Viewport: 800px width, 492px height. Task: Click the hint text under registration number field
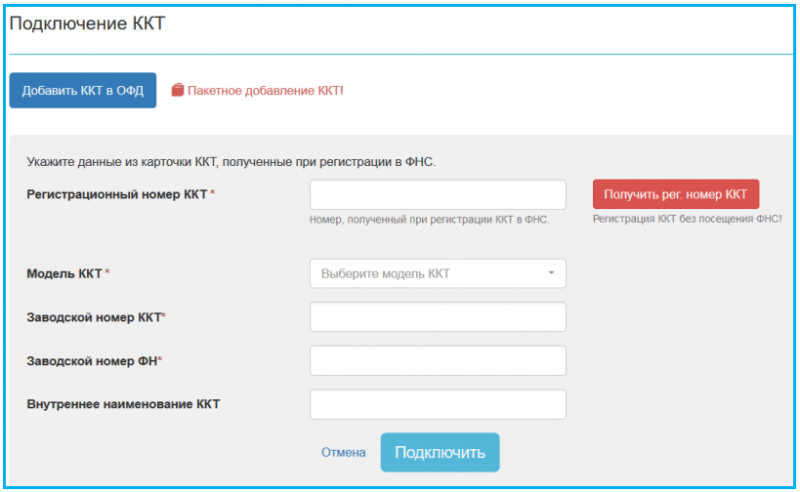click(x=429, y=219)
